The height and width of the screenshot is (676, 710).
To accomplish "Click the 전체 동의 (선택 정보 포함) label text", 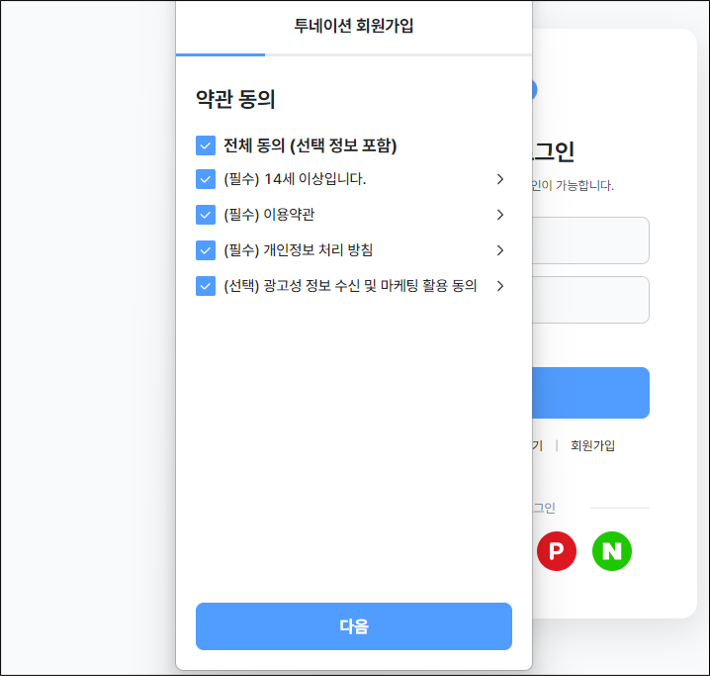I will click(310, 146).
